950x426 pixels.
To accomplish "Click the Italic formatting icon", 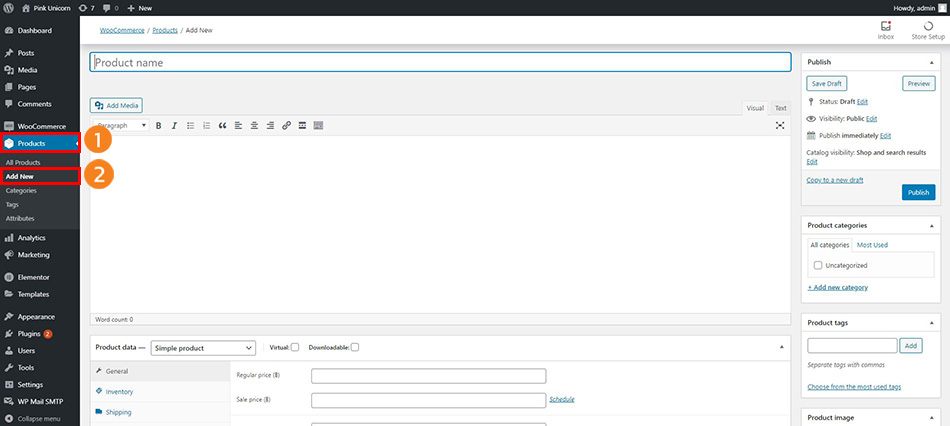I will pyautogui.click(x=174, y=126).
